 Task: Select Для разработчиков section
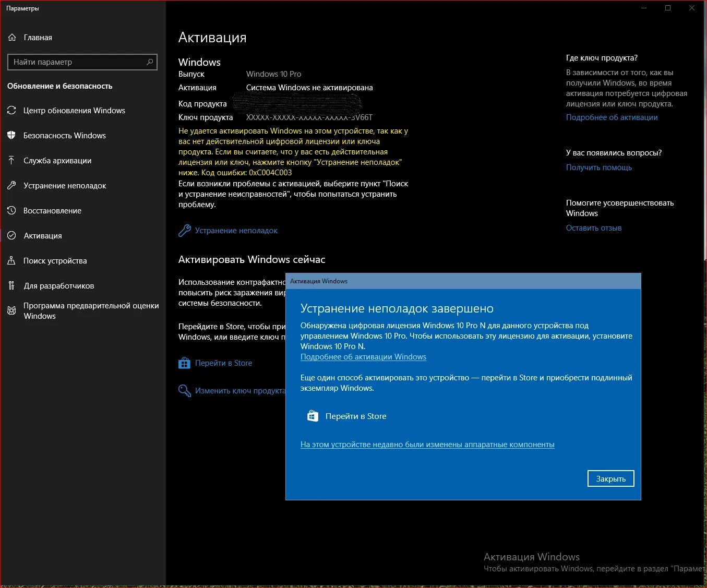click(x=83, y=286)
